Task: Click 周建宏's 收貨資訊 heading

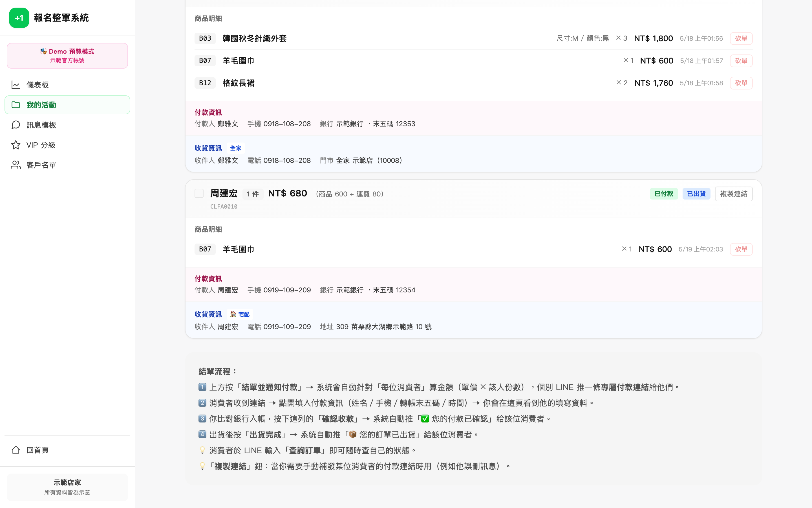Action: point(208,314)
